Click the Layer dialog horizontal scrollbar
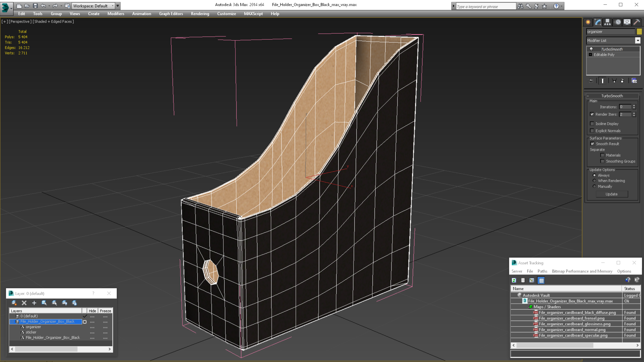The width and height of the screenshot is (644, 362). point(61,349)
